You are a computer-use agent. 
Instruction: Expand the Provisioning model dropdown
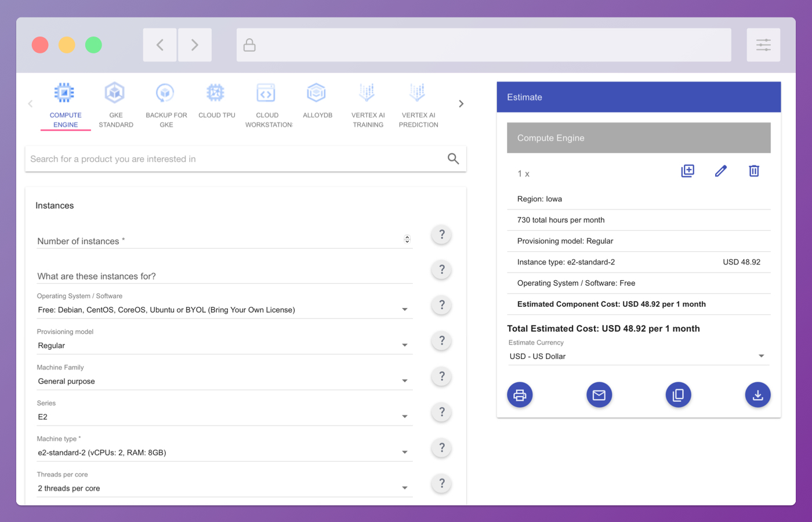click(x=224, y=346)
